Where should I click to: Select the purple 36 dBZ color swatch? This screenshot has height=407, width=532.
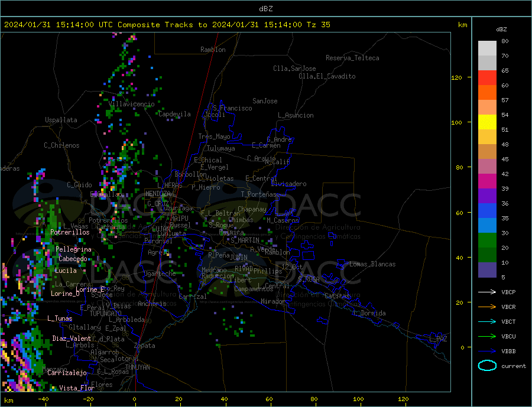(x=487, y=196)
